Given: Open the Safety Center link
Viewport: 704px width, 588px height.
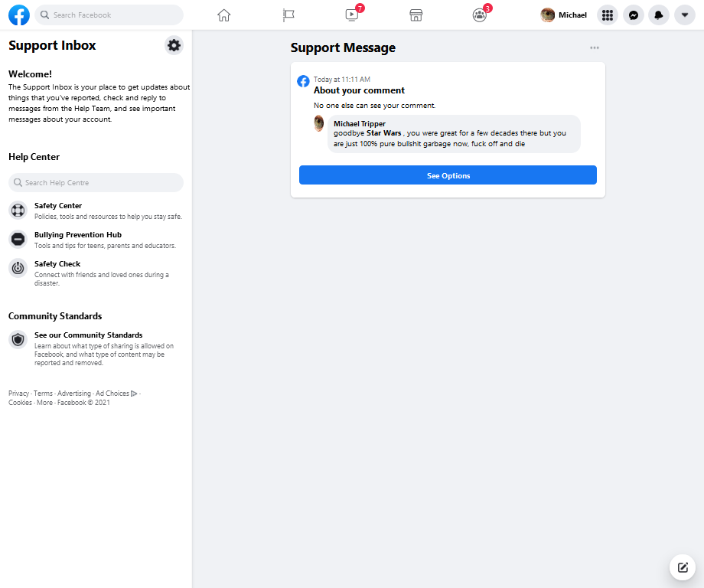Looking at the screenshot, I should (x=58, y=206).
